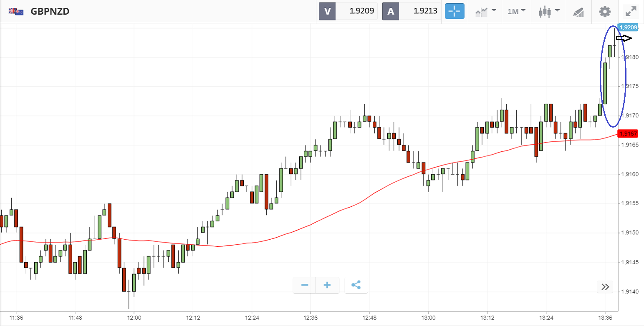Viewport: 644px width, 326px height.
Task: Click the black arrow annotation on chart
Action: 624,38
